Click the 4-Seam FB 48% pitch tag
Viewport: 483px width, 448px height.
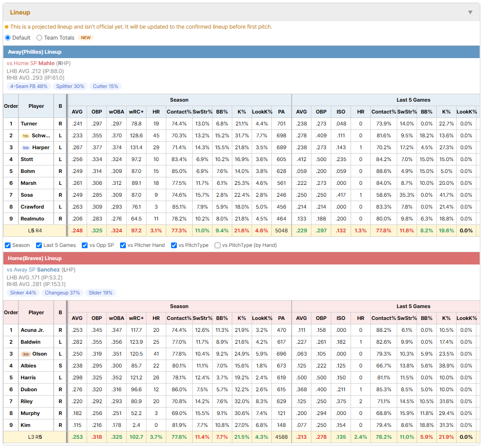point(29,86)
